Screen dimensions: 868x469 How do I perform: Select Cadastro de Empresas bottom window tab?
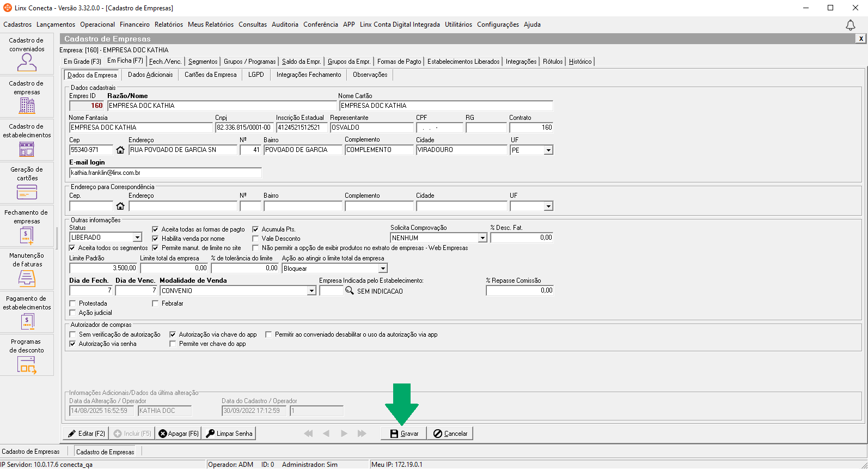point(105,452)
